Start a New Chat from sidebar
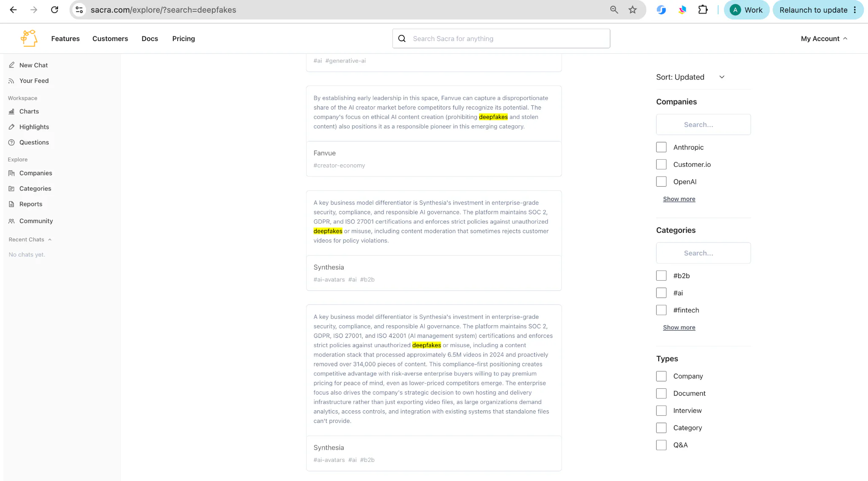Image resolution: width=868 pixels, height=481 pixels. point(33,65)
